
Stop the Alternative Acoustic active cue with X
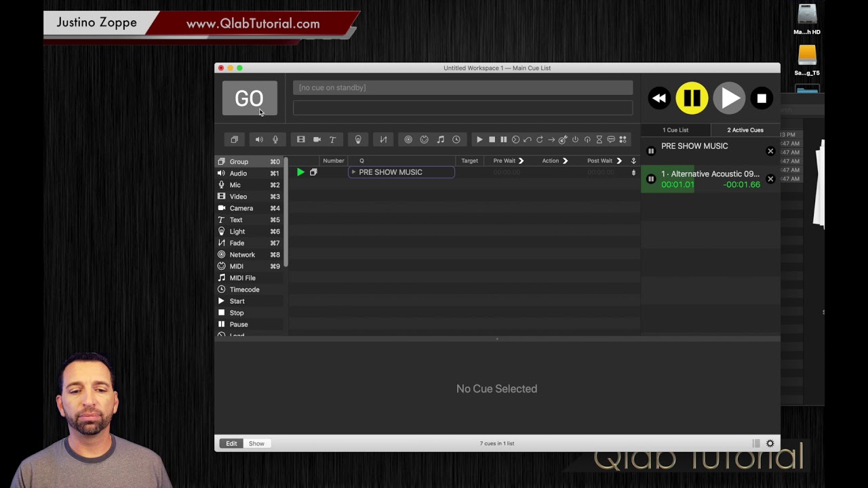tap(770, 180)
